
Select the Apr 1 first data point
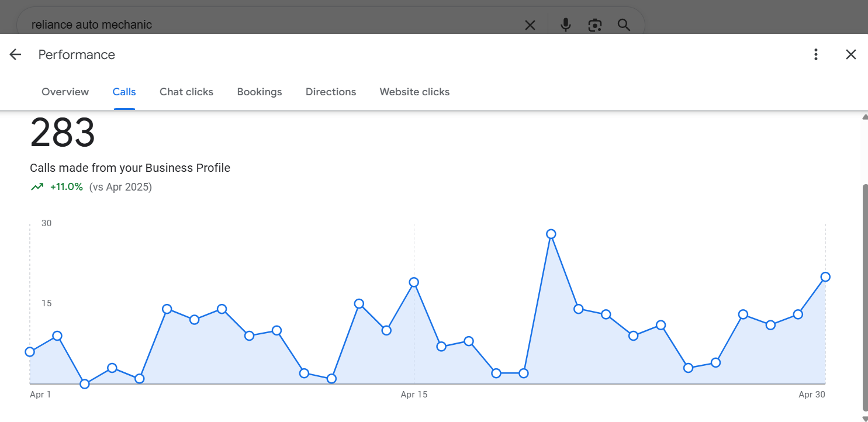[x=30, y=352]
